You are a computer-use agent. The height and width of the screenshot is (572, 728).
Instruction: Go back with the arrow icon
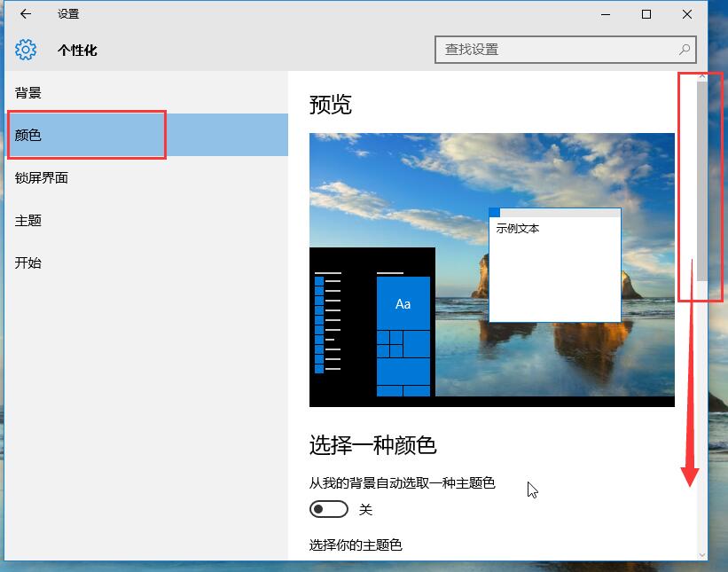pyautogui.click(x=26, y=14)
